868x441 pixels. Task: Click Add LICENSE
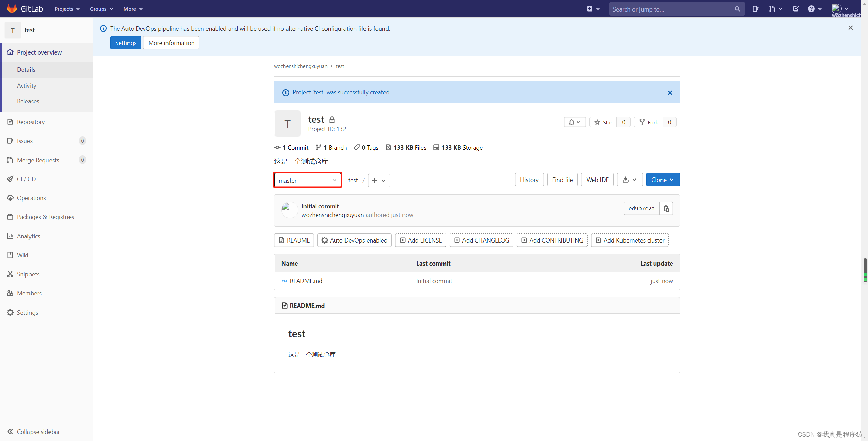coord(421,240)
